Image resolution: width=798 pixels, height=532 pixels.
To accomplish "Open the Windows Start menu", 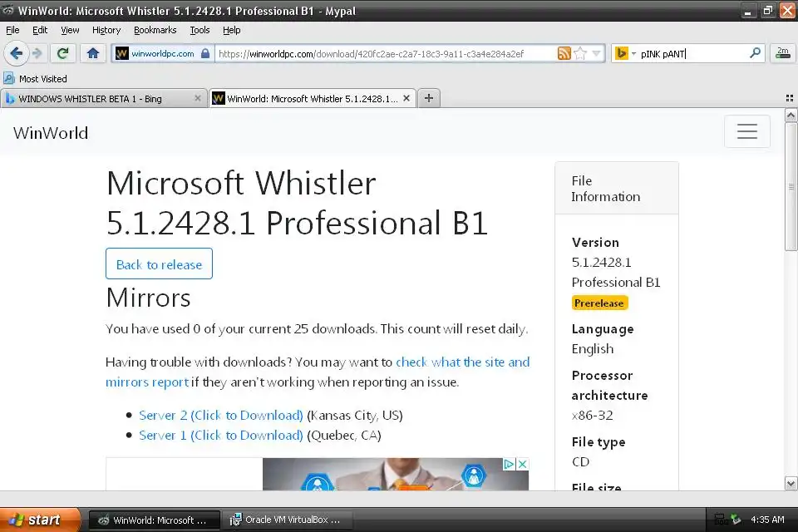I will pyautogui.click(x=40, y=520).
